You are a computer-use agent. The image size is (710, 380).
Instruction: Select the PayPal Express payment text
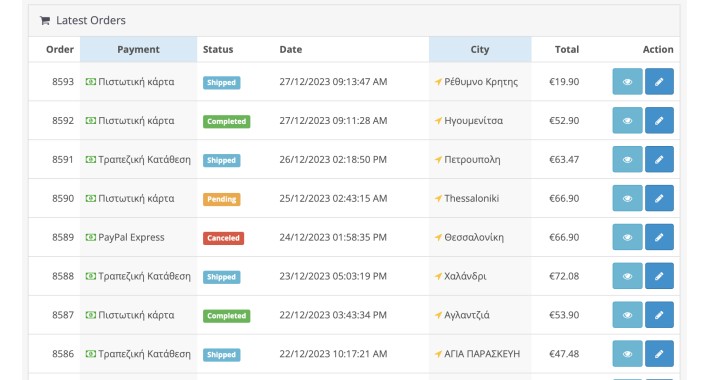131,237
